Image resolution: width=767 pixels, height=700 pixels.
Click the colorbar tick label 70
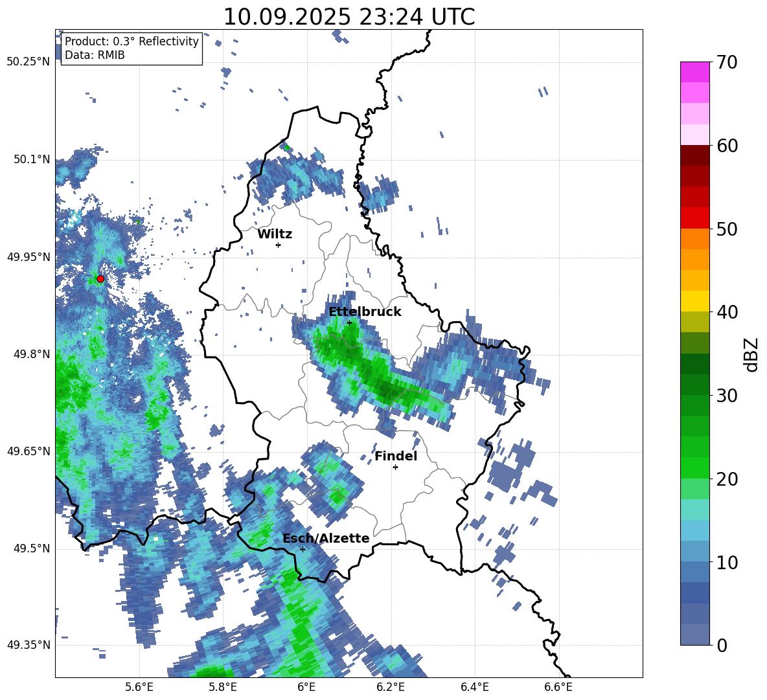point(727,62)
